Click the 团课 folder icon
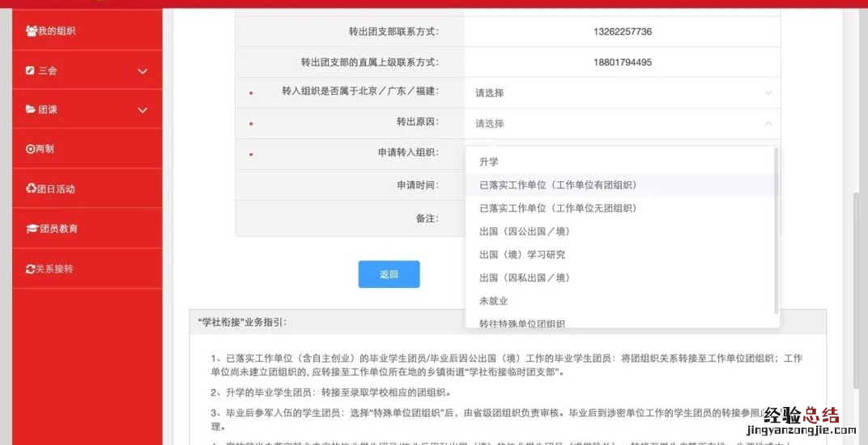The image size is (868, 445). 31,110
